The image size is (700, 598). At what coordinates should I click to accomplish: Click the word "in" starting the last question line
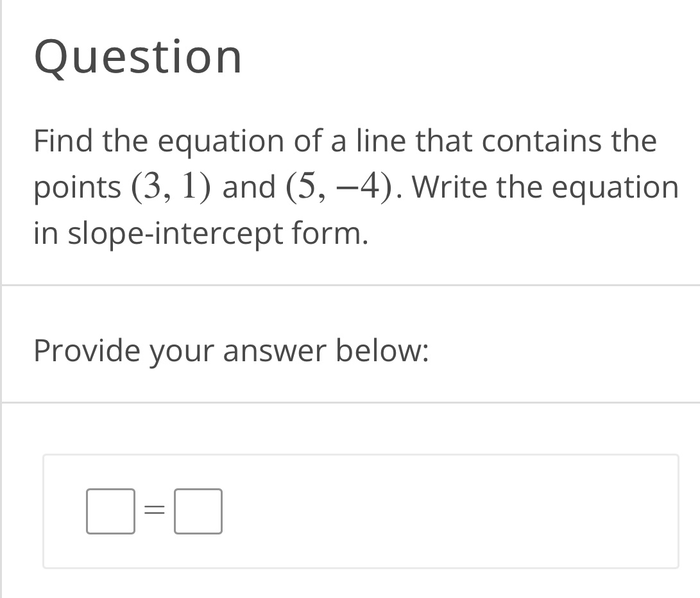click(x=46, y=233)
